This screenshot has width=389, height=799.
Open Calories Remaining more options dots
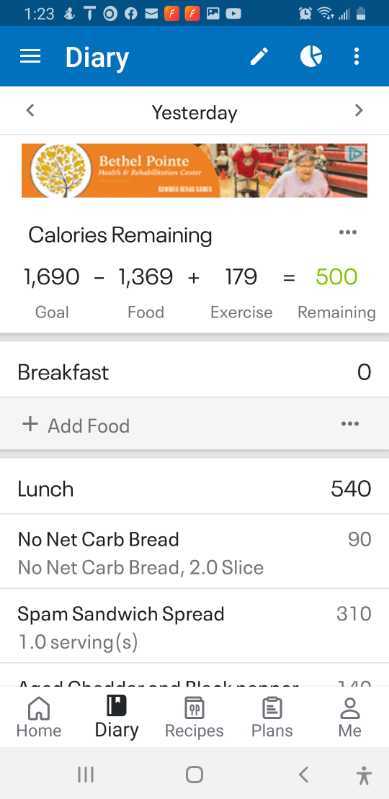point(348,232)
